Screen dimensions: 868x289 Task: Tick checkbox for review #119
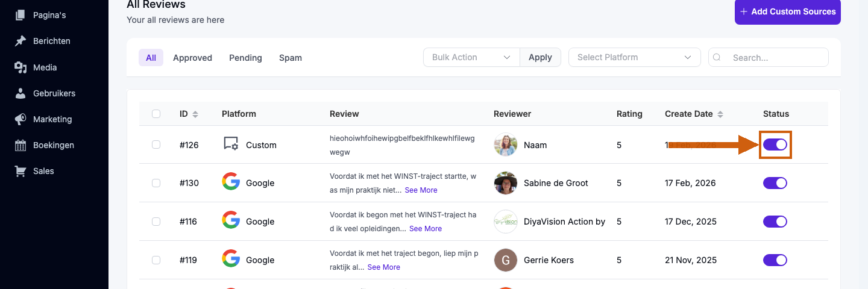click(156, 259)
